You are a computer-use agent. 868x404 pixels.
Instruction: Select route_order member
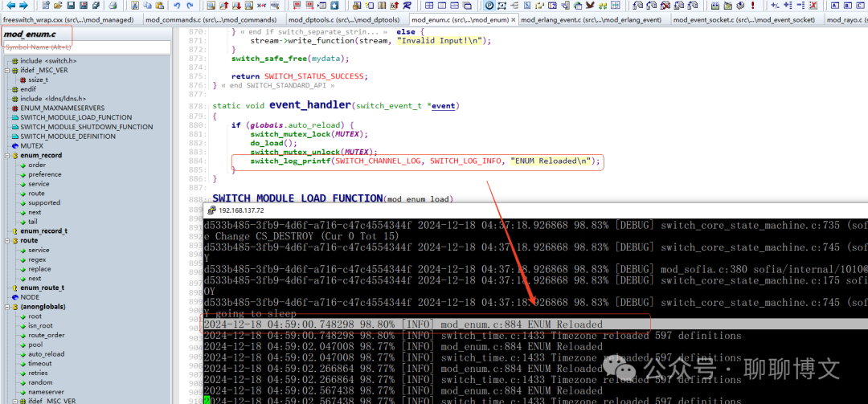pos(47,336)
